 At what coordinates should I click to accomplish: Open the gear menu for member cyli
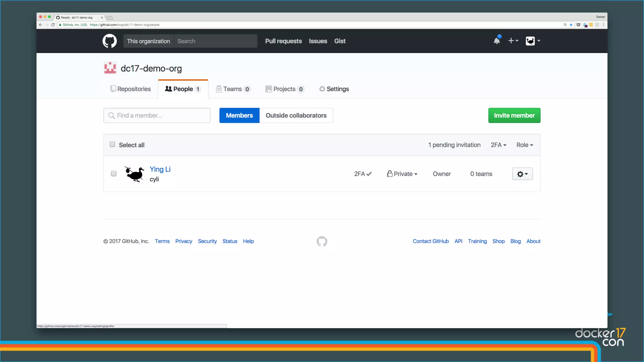[x=522, y=174]
